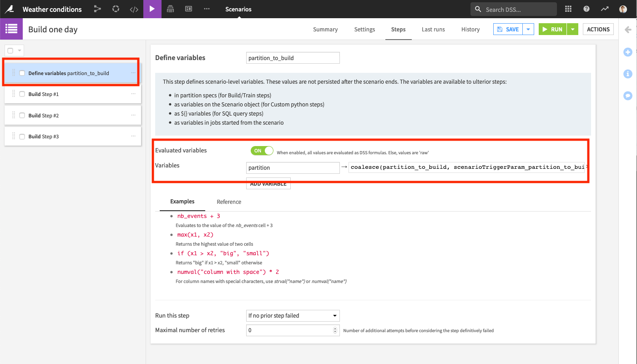This screenshot has height=364, width=637.
Task: Expand the Save button dropdown arrow
Action: (x=528, y=29)
